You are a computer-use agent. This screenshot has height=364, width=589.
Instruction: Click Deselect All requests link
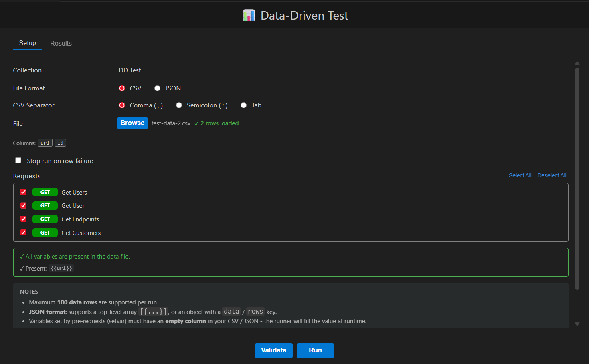pyautogui.click(x=552, y=175)
